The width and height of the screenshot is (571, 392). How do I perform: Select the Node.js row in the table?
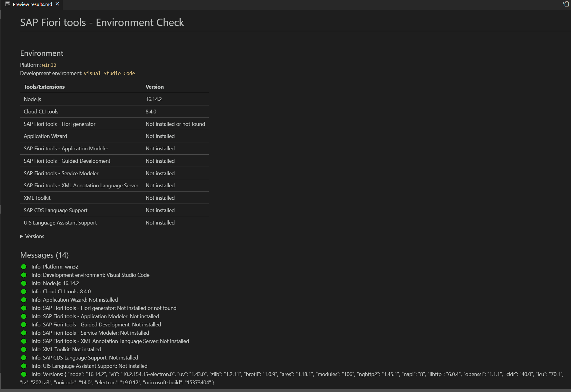(33, 99)
